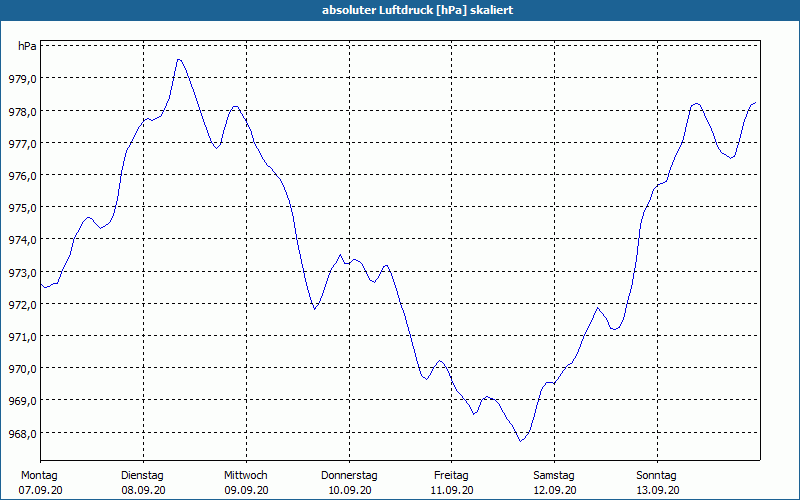Screen dimensions: 800x500
Task: Click the 'Samstag' day label
Action: (x=554, y=476)
